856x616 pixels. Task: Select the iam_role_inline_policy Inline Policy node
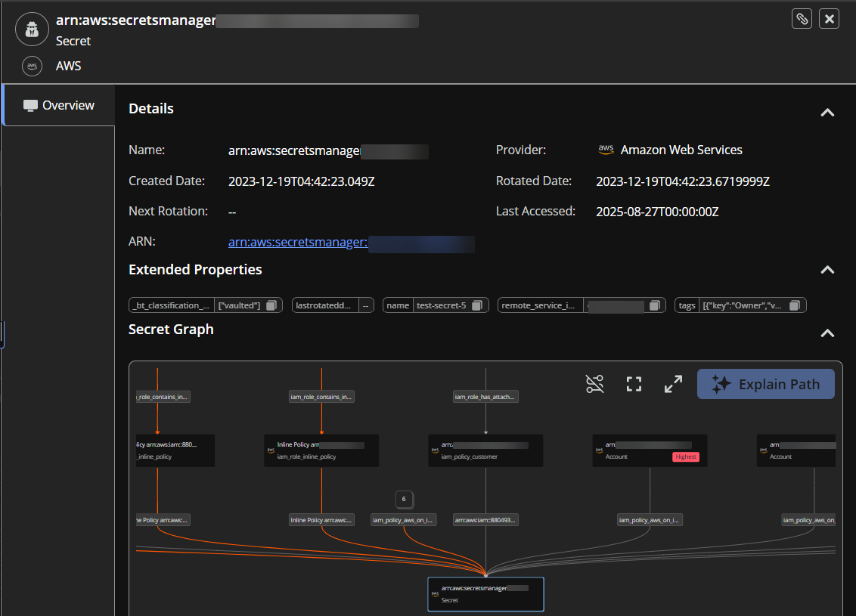pyautogui.click(x=321, y=450)
